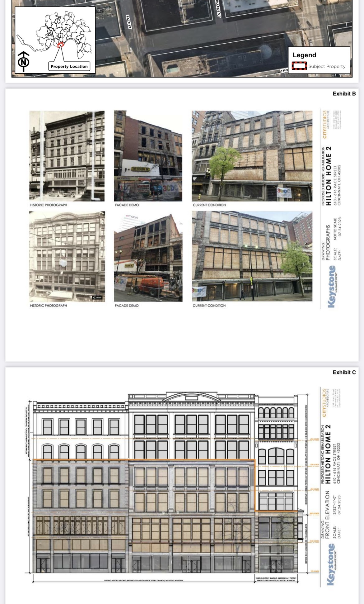Select the "HILTON HOME 2" title on Exhibit B

pyautogui.click(x=328, y=176)
